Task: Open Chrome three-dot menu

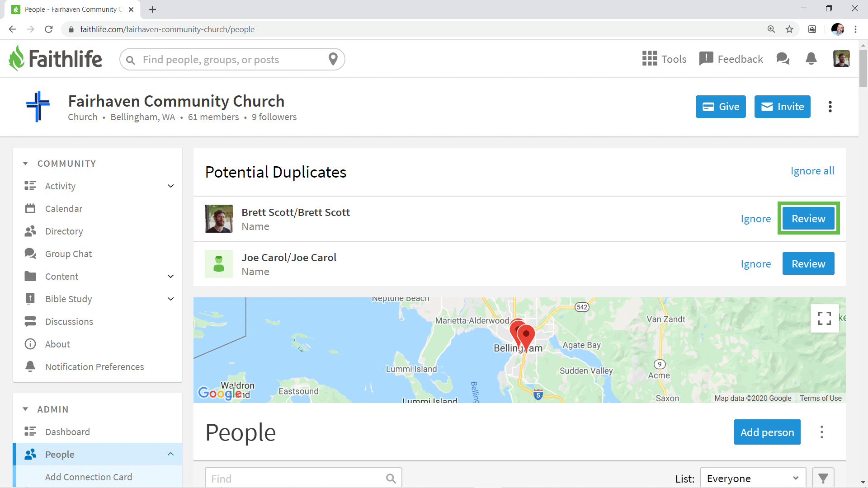Action: 855,29
